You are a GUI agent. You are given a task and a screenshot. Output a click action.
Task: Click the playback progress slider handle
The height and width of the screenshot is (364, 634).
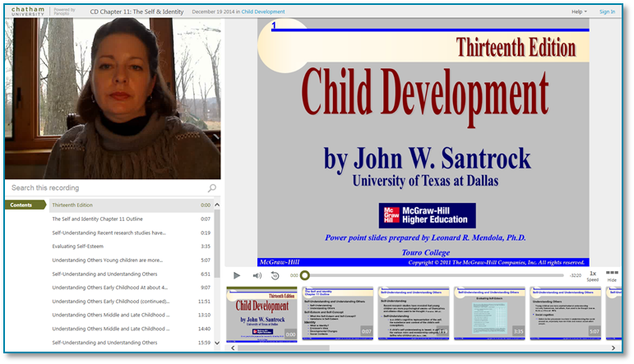coord(305,275)
